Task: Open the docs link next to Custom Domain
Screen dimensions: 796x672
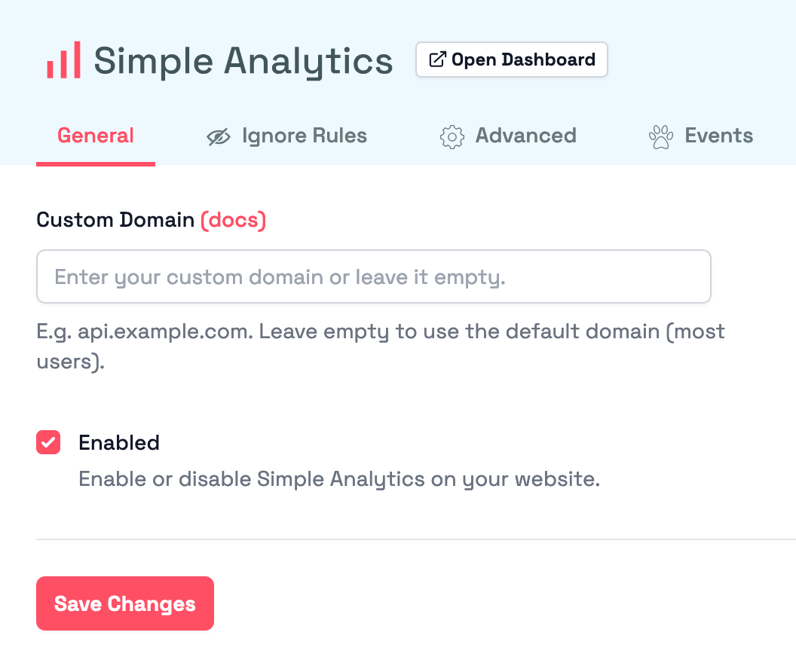Action: pos(233,220)
